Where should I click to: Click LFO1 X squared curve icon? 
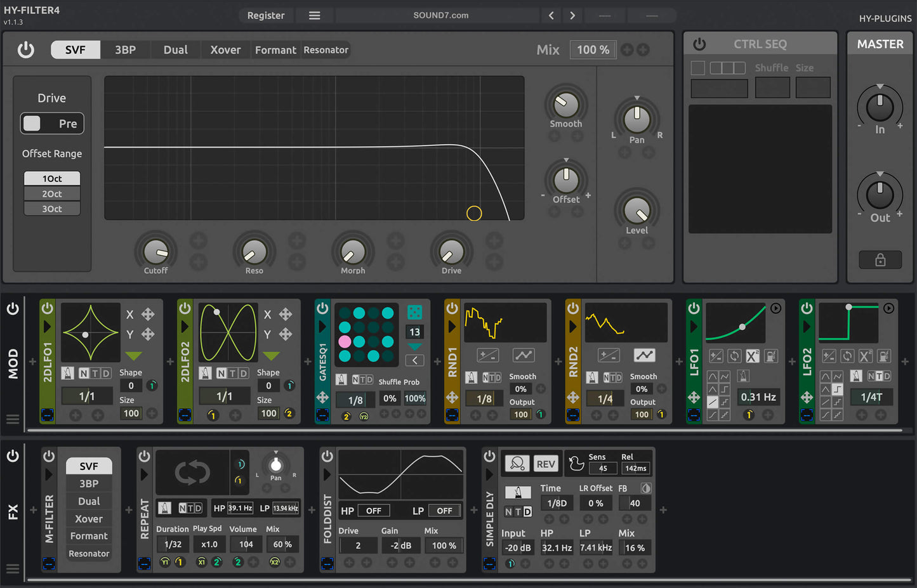click(x=753, y=356)
